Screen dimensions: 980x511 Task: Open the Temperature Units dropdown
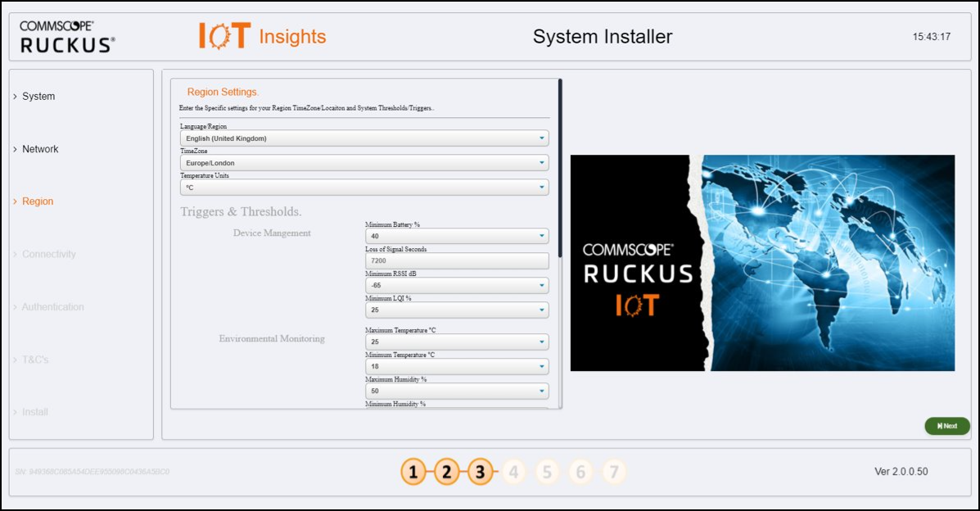pos(364,187)
